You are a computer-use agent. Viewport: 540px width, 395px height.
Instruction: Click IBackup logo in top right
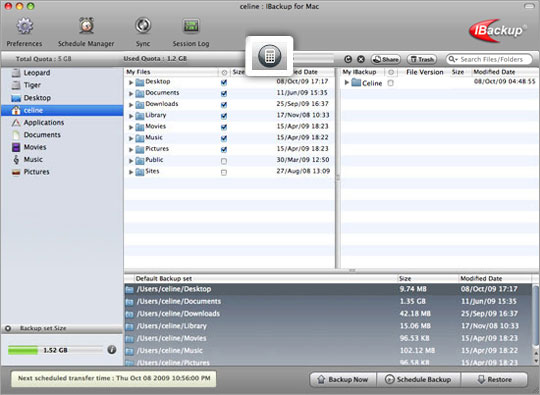tap(497, 31)
